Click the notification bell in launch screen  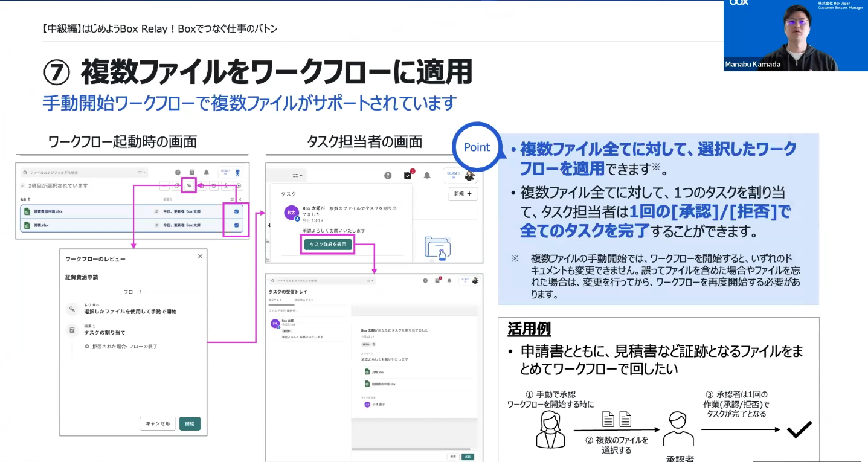[x=206, y=173]
